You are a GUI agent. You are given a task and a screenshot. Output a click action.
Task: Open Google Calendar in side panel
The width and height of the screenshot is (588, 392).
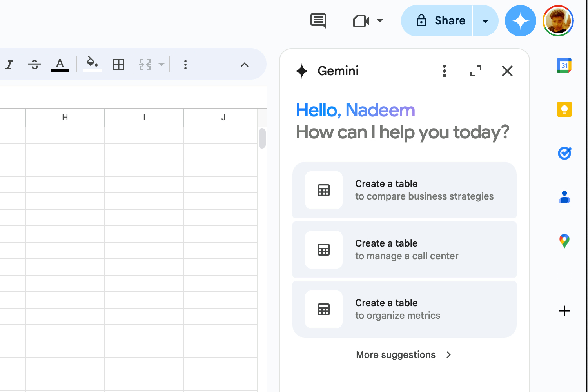coord(564,65)
